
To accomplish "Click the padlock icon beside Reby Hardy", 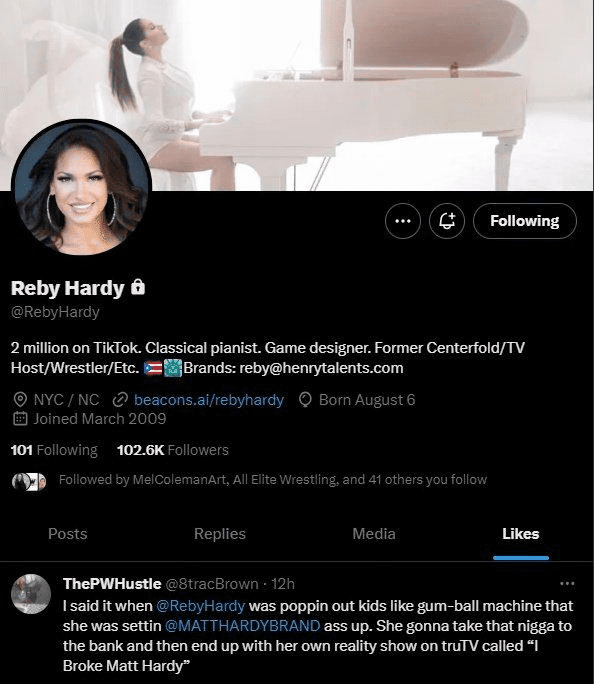I will 138,287.
